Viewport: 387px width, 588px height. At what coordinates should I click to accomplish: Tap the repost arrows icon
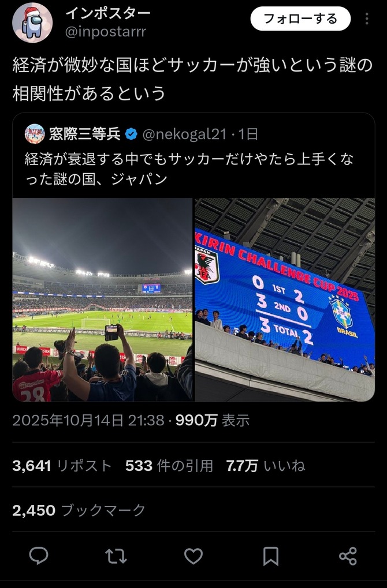point(116,556)
